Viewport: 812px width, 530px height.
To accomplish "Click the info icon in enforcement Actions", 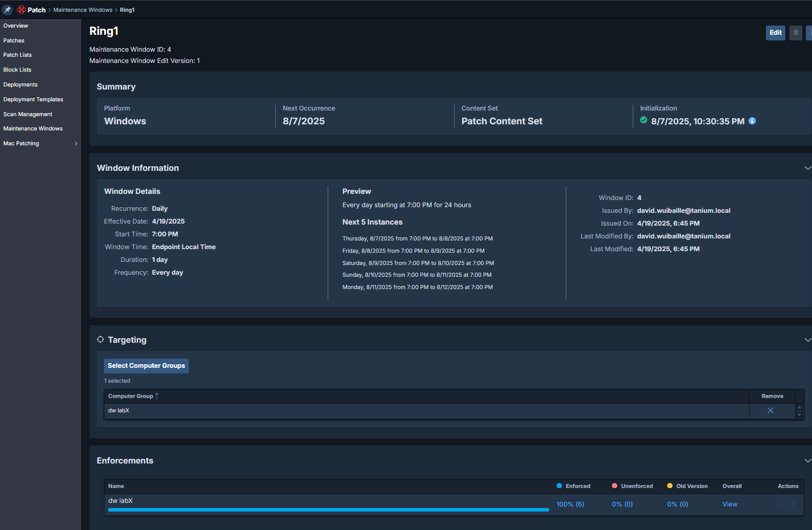I will point(781,504).
